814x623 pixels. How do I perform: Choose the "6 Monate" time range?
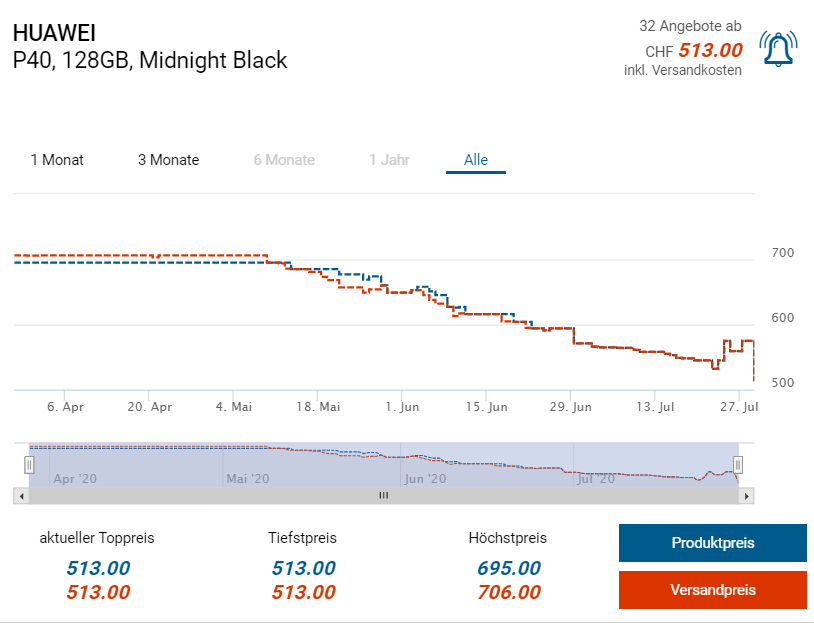tap(284, 160)
